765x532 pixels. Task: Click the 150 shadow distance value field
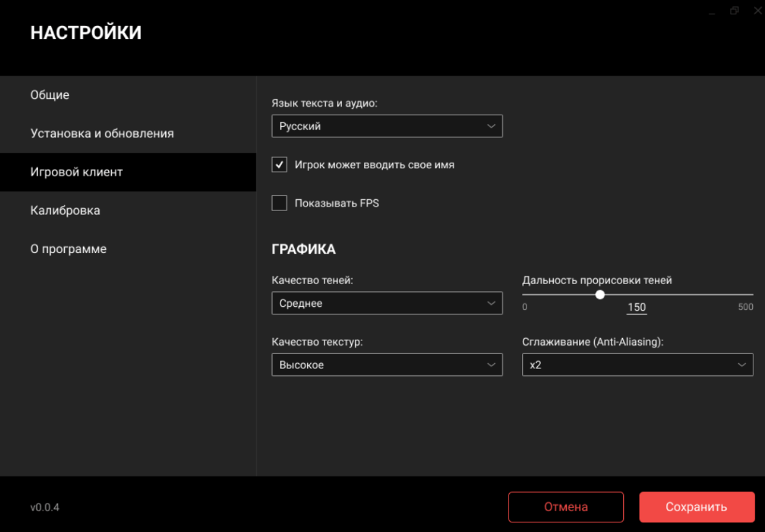(x=637, y=307)
